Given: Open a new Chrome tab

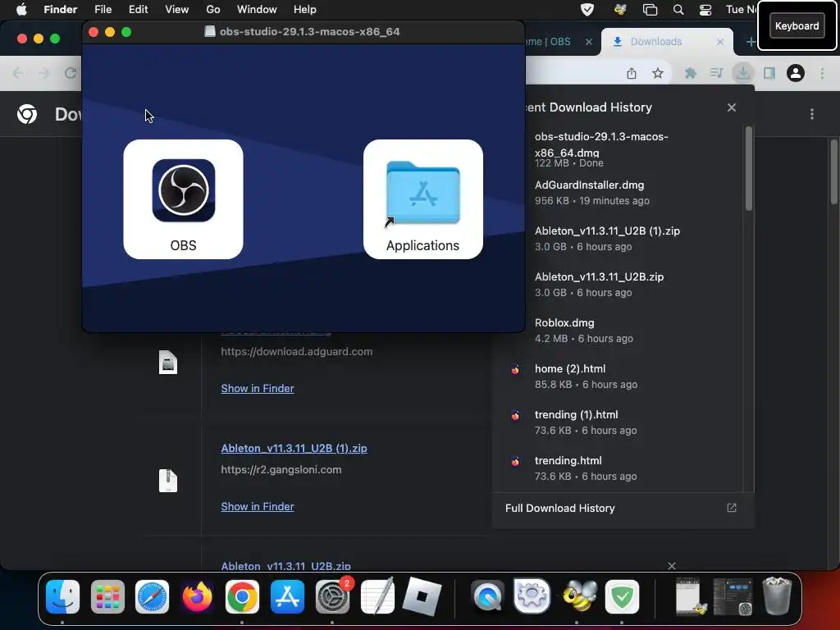Looking at the screenshot, I should click(x=751, y=41).
